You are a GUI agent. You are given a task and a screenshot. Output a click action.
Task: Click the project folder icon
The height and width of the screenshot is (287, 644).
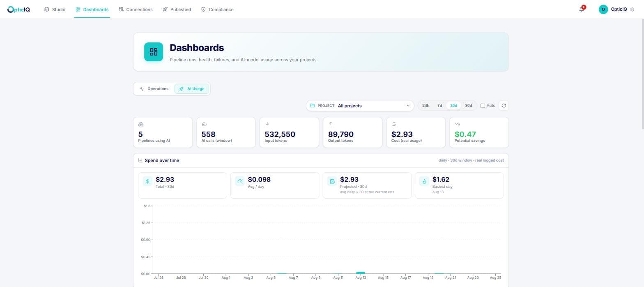click(x=313, y=106)
